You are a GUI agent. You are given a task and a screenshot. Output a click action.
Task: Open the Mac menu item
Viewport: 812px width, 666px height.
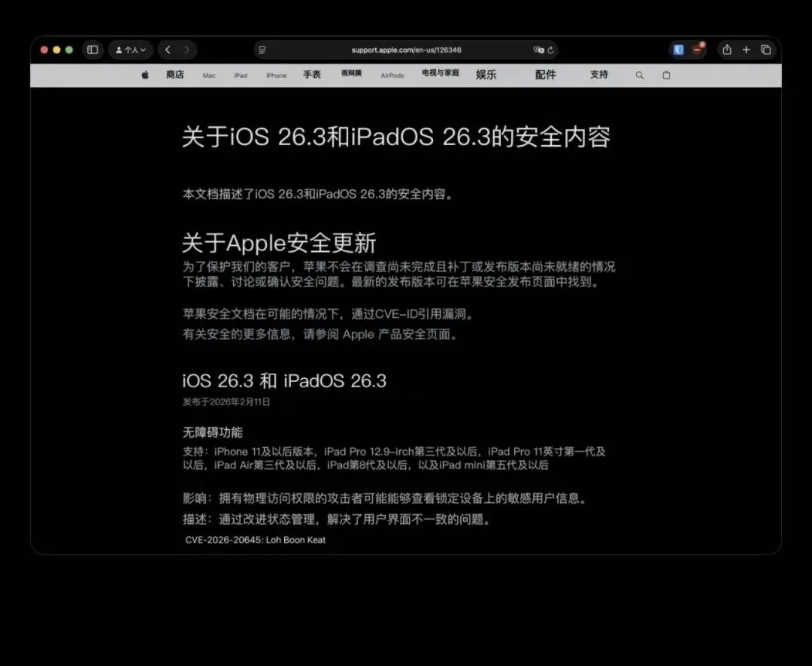tap(209, 76)
